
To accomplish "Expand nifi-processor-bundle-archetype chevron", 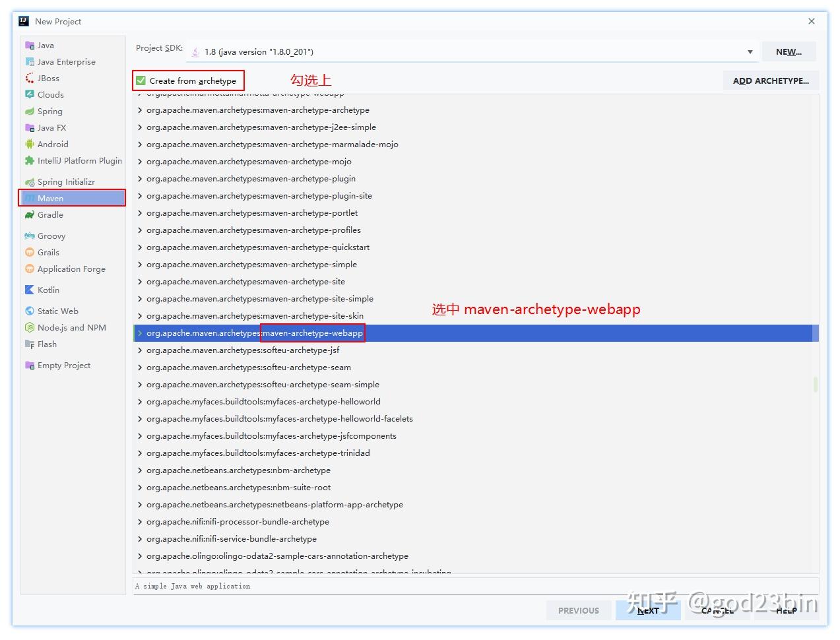I will click(x=140, y=522).
